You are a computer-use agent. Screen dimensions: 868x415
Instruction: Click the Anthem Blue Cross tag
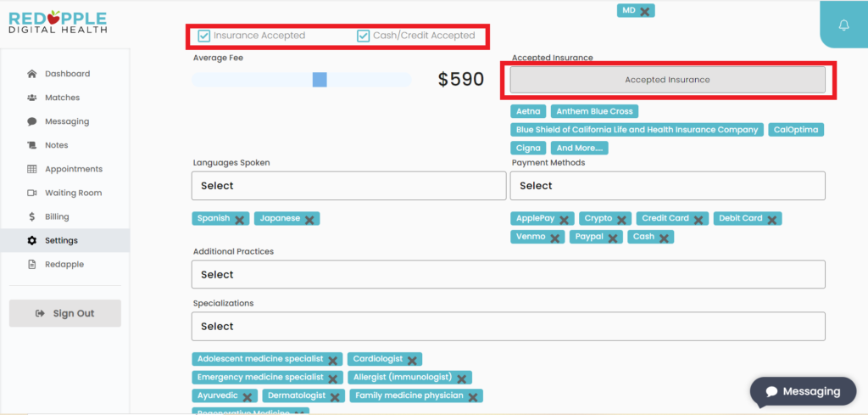coord(594,111)
